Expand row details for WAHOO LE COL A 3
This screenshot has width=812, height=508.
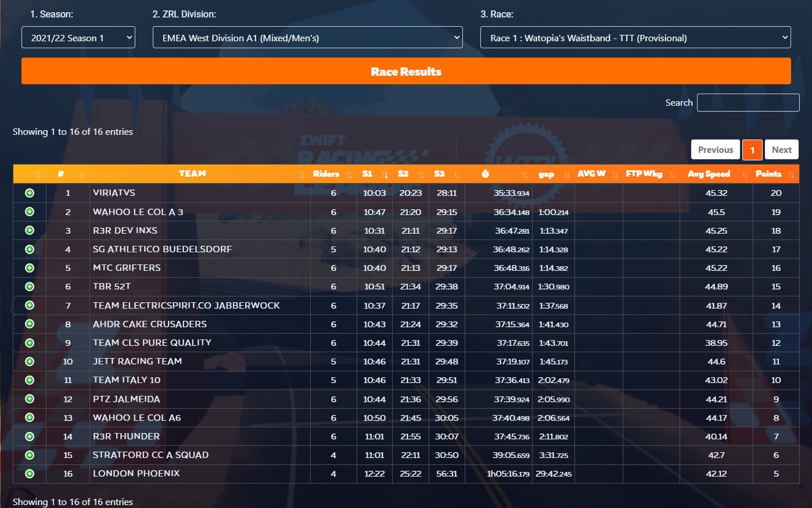(30, 212)
